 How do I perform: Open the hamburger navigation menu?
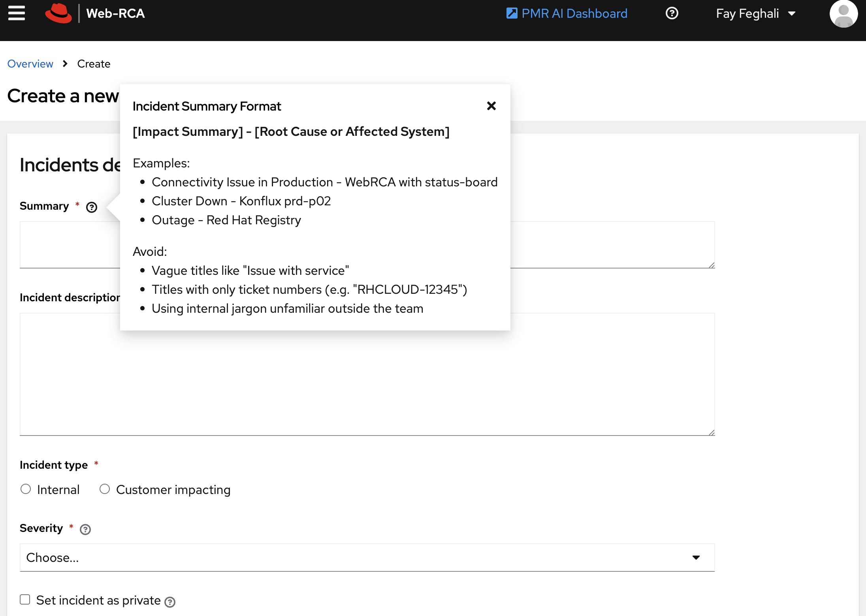17,13
